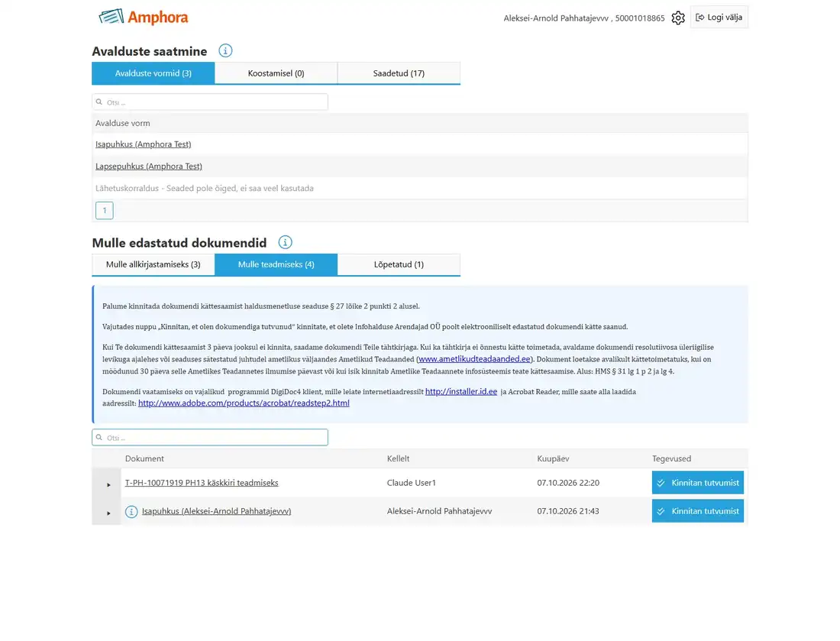Image resolution: width=840 pixels, height=641 pixels.
Task: Click info icon beside Mulle edastatud dokumendid
Action: (285, 242)
